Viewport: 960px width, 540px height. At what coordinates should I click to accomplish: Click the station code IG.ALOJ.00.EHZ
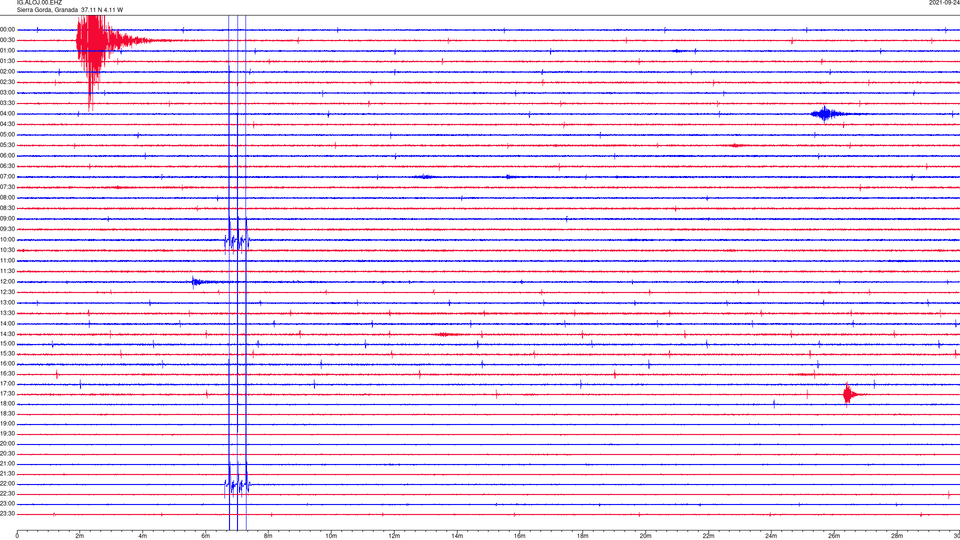39,3
